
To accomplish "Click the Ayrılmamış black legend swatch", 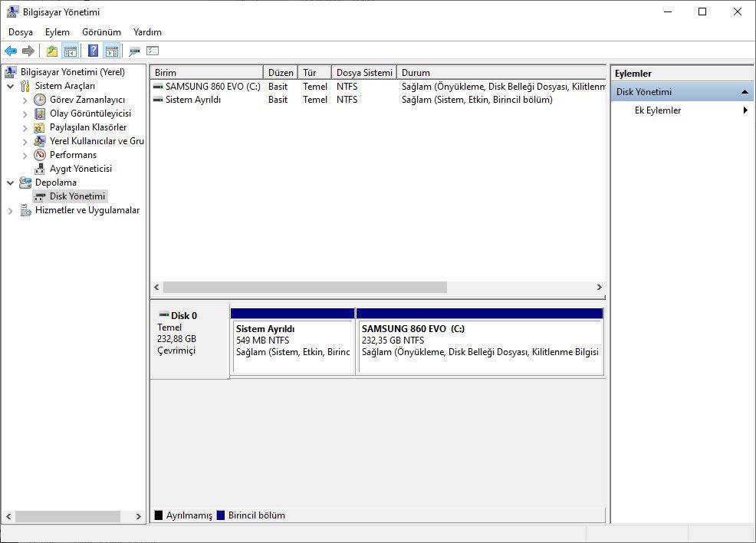I will [x=158, y=515].
